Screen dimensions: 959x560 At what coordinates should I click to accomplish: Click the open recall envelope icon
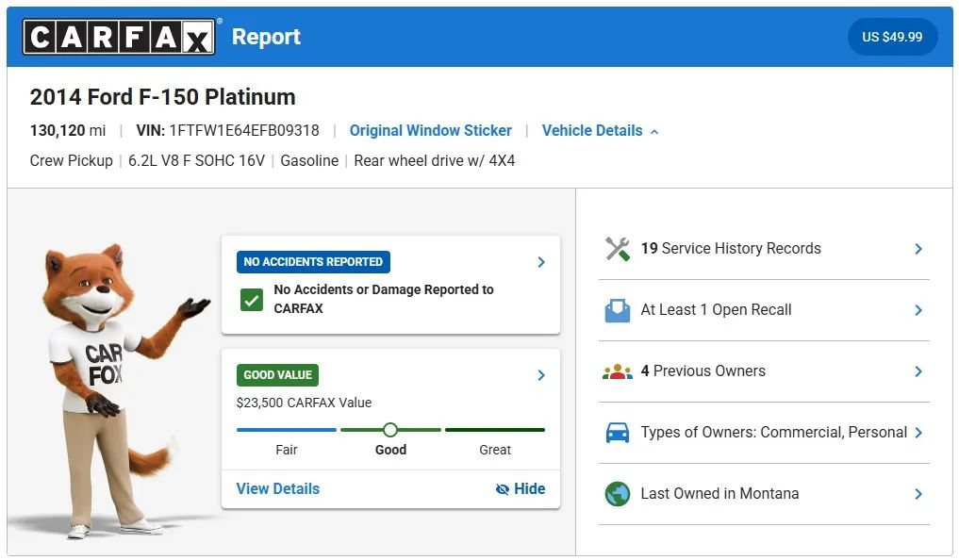click(x=617, y=310)
